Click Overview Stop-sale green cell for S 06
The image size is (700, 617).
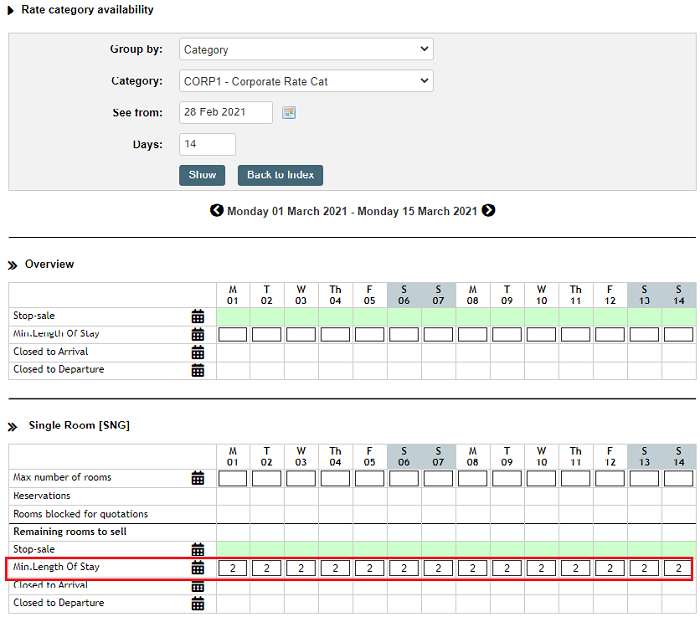pos(404,317)
